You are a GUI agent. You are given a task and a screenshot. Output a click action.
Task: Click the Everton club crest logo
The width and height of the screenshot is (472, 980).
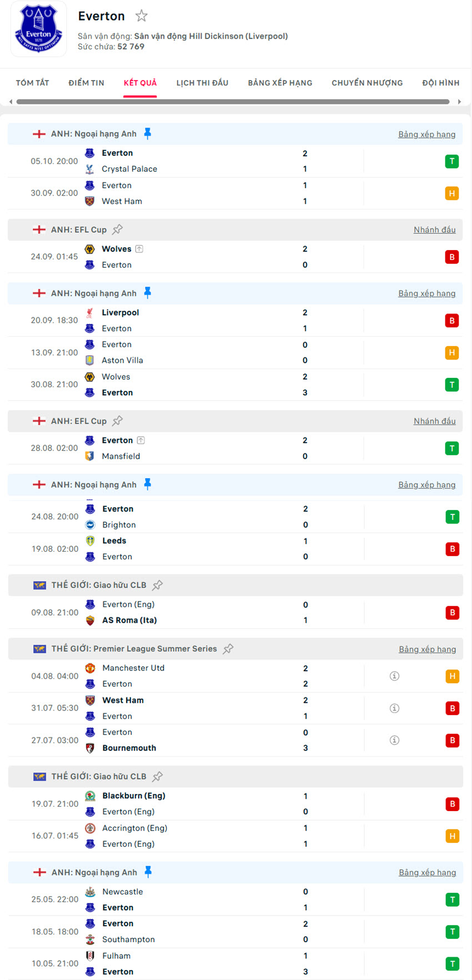tap(38, 29)
